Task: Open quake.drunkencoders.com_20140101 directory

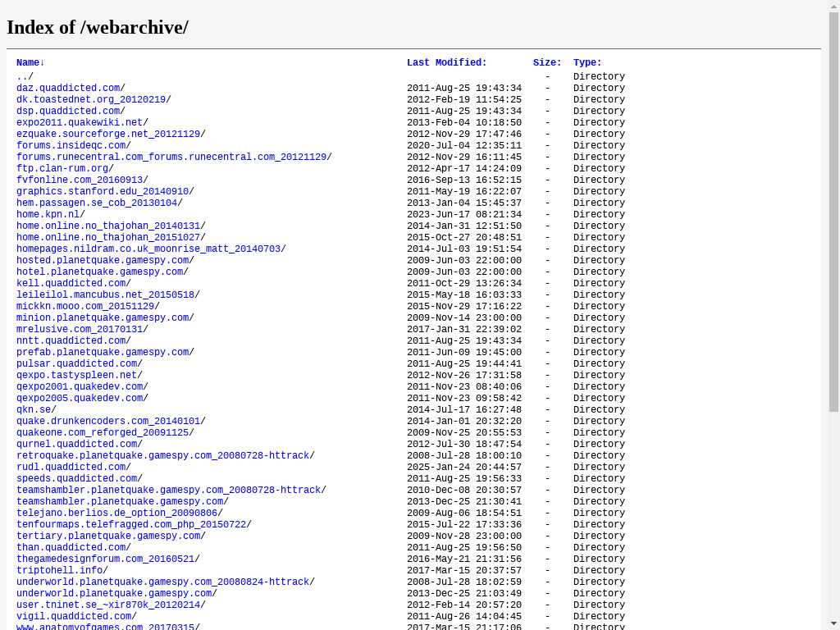Action: coord(108,422)
